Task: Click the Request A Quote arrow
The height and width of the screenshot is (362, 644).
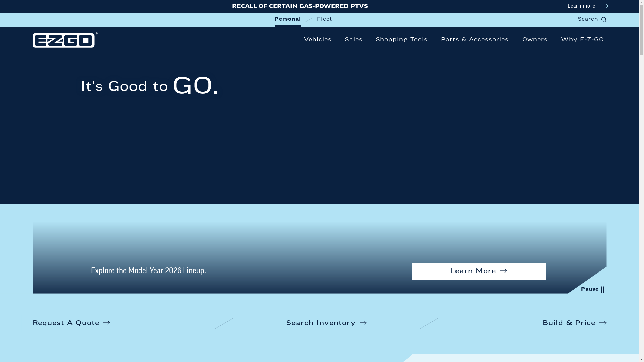Action: click(107, 323)
